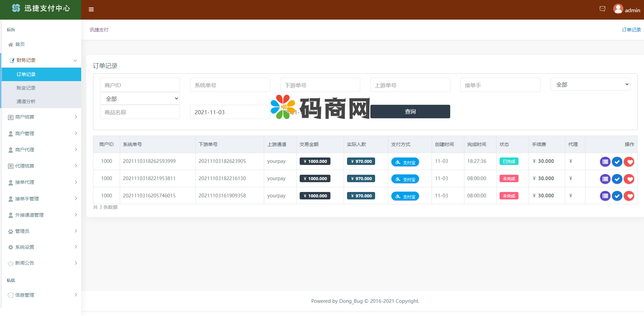Viewport: 644px width, 316px height.
Task: Click the purple list detail icon in first order row
Action: (605, 162)
